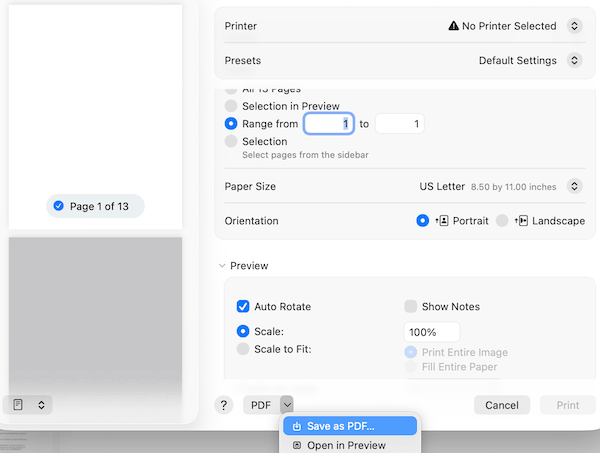This screenshot has width=600, height=453.
Task: Click 'Select pages from the sidebar' hint
Action: coord(305,155)
